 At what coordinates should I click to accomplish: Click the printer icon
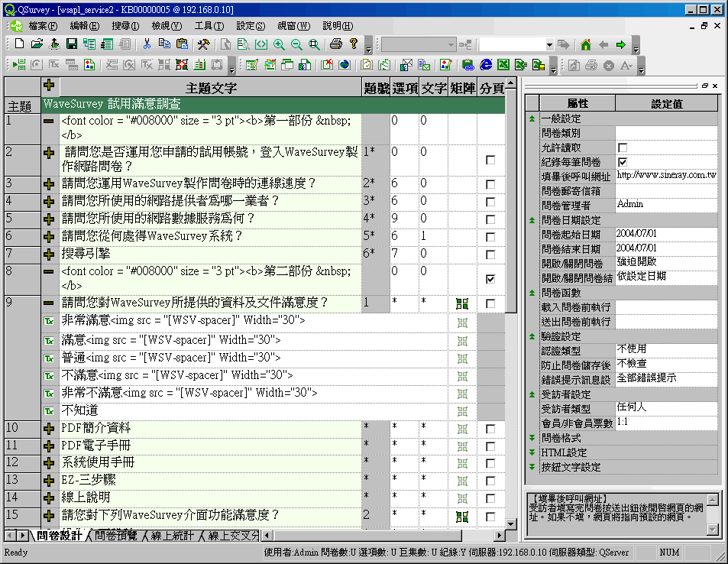[335, 44]
